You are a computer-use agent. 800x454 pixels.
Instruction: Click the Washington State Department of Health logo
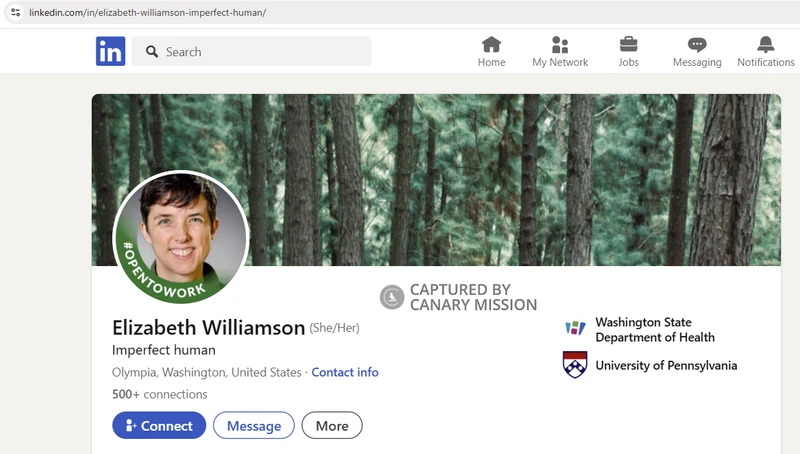pyautogui.click(x=575, y=327)
